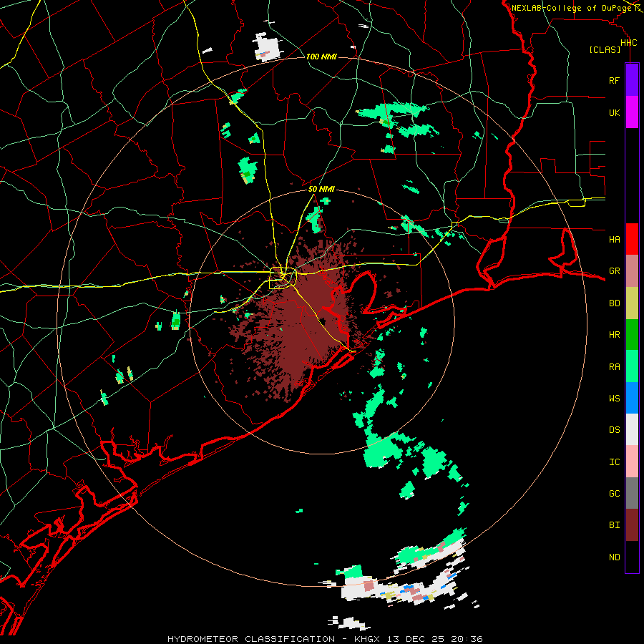Click the GC gray legend swatch
Viewport: 644px width, 644px height.
(632, 493)
